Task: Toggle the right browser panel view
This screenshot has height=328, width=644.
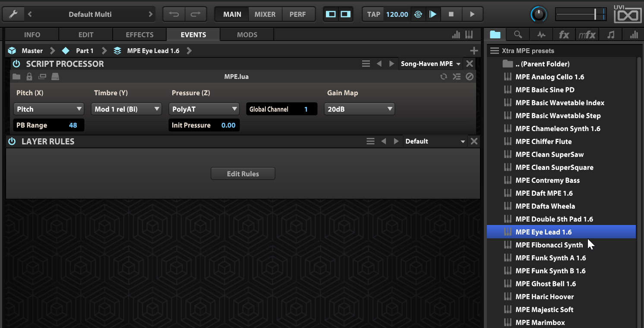Action: click(345, 14)
